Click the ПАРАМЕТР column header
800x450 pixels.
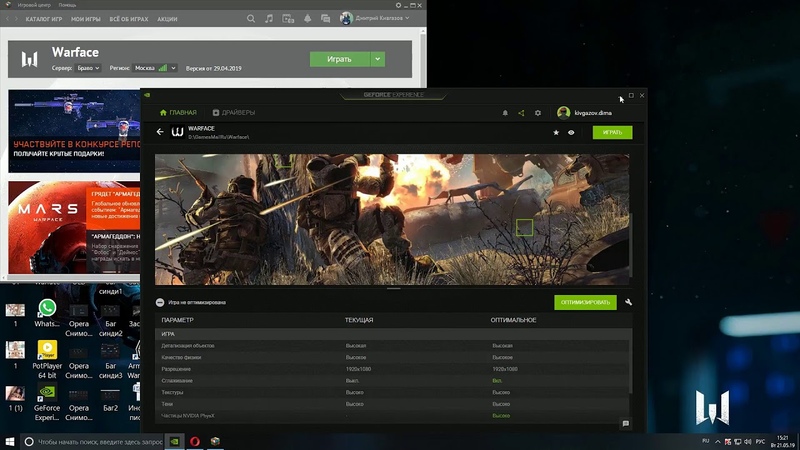pos(178,320)
